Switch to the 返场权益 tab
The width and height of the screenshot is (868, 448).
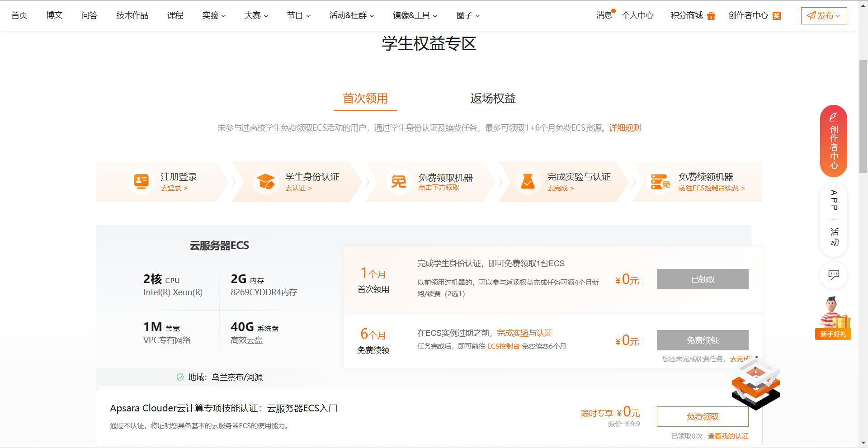(493, 99)
